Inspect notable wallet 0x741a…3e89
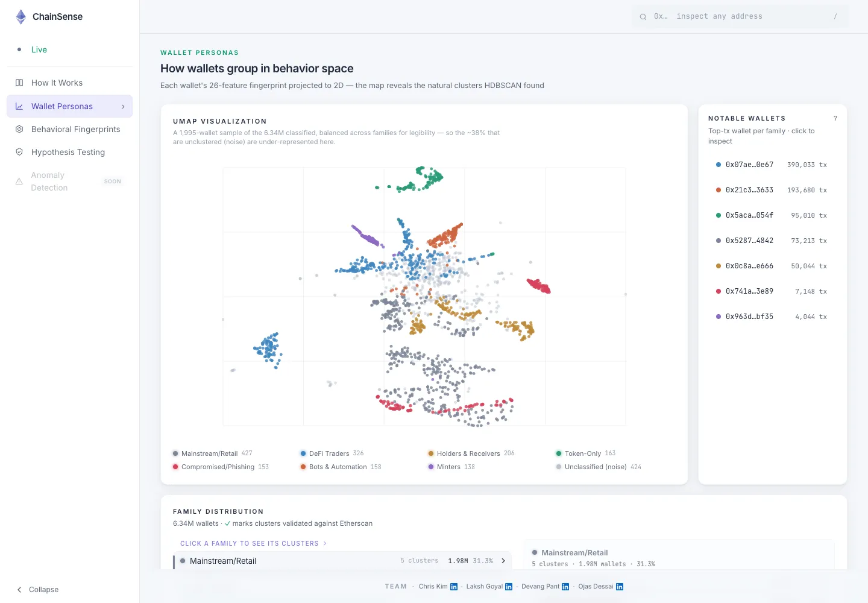This screenshot has height=603, width=868. point(772,291)
